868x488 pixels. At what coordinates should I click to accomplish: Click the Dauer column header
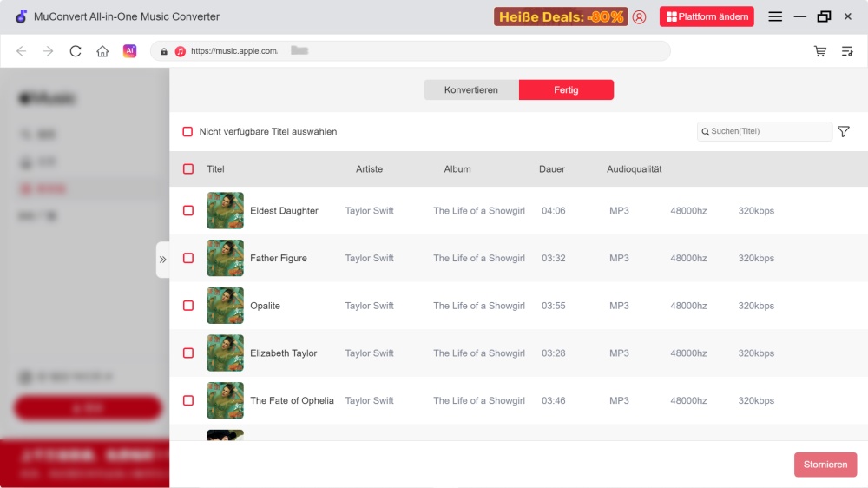click(552, 169)
